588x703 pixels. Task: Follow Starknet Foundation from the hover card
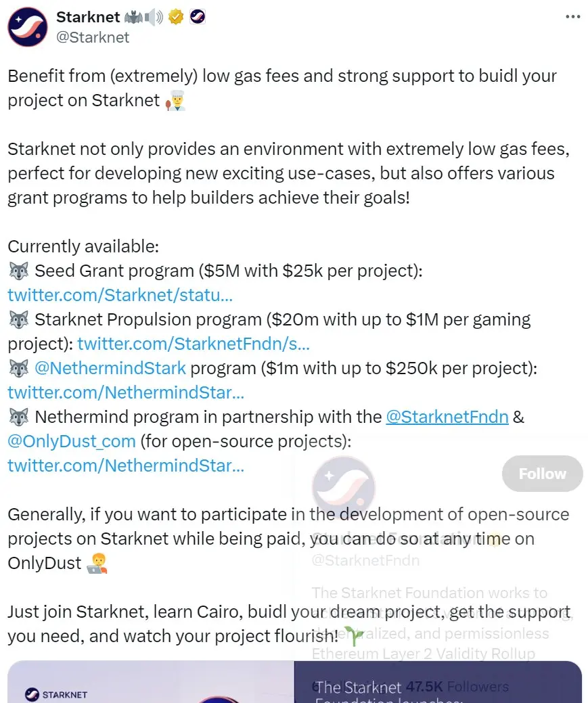coord(541,474)
